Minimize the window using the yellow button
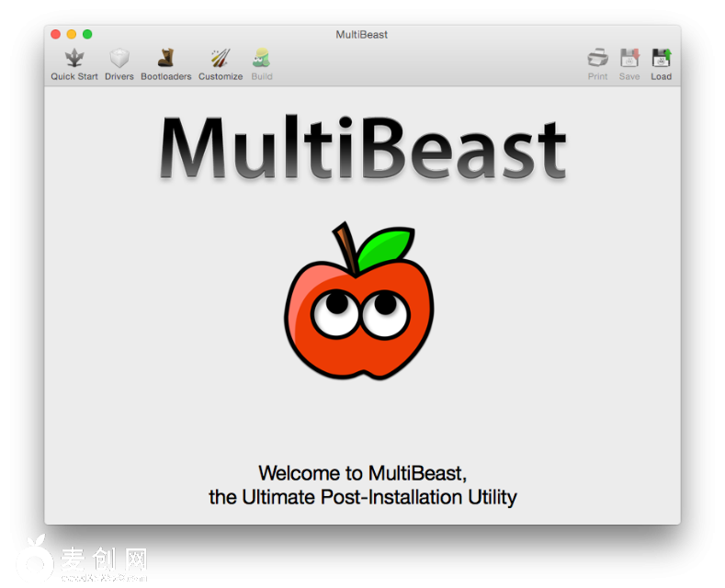Viewport: 725px width, 588px height. (x=72, y=34)
